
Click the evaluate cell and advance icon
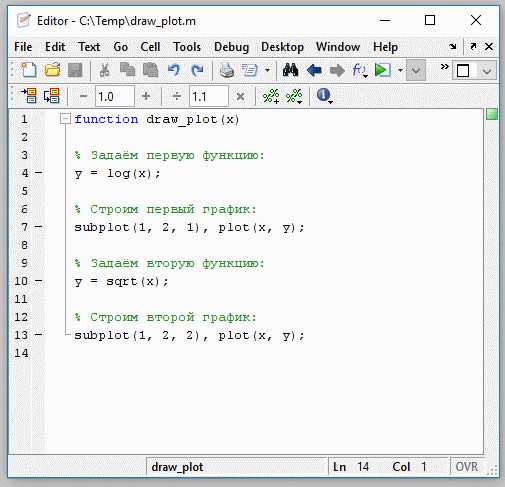point(52,96)
